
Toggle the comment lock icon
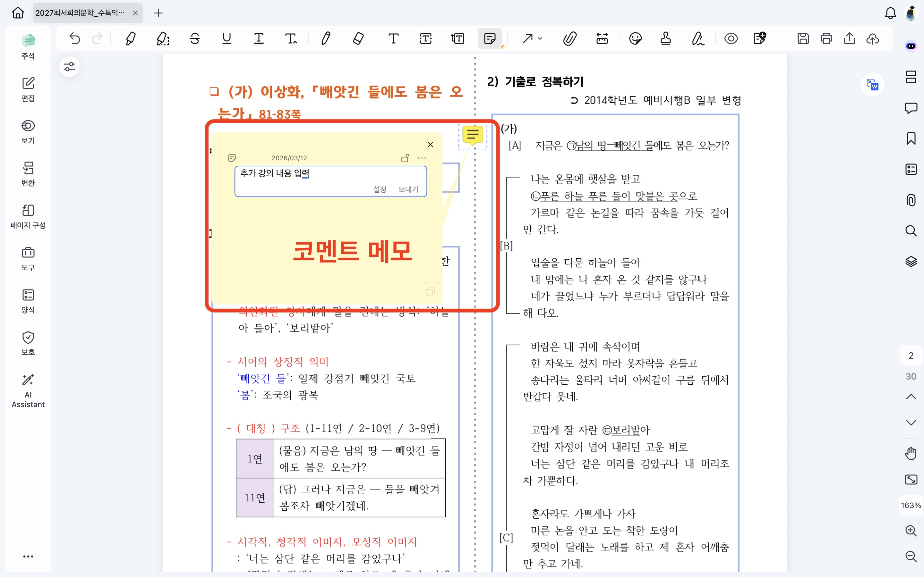(x=405, y=158)
